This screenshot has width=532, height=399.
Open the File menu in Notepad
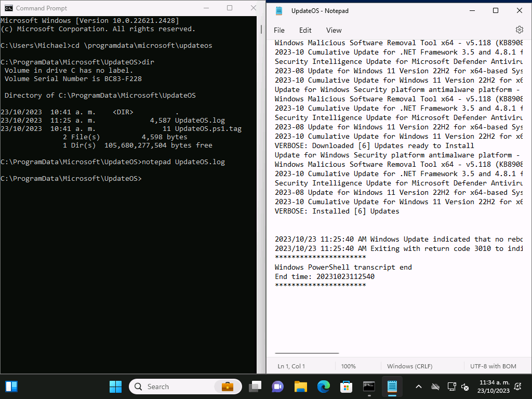[x=279, y=30]
